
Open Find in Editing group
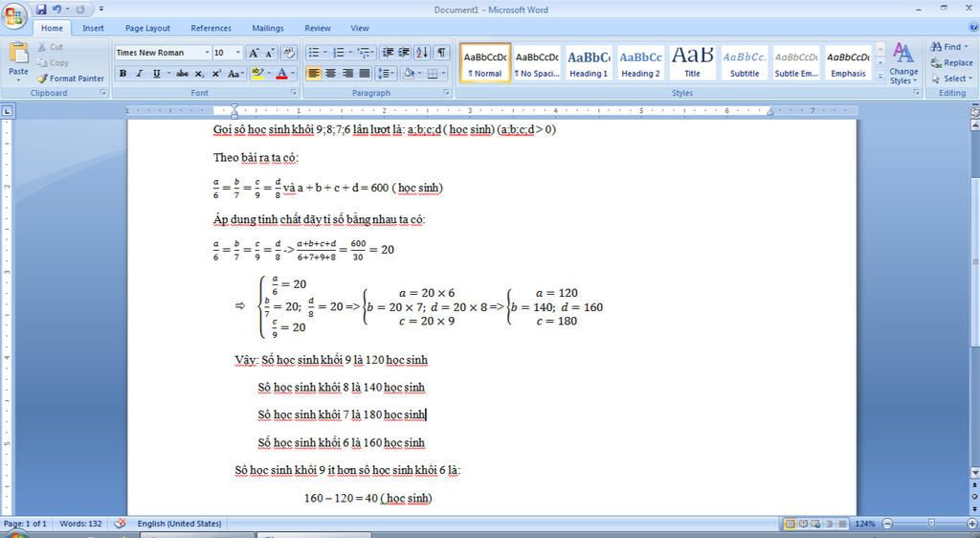(x=948, y=47)
